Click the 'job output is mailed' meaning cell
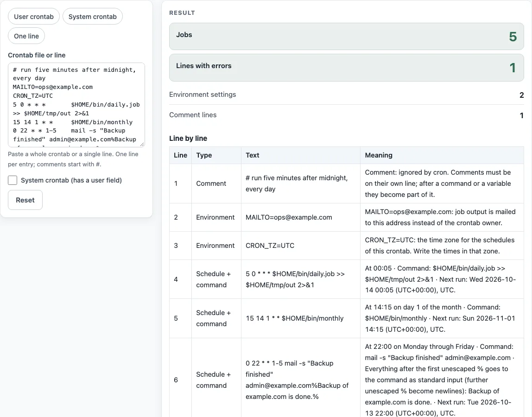This screenshot has width=532, height=417. (x=442, y=217)
